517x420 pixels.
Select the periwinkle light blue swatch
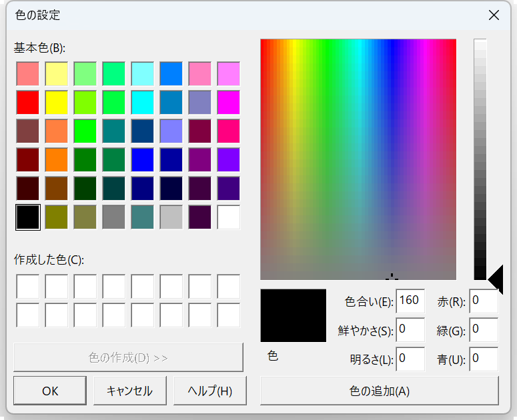click(171, 131)
